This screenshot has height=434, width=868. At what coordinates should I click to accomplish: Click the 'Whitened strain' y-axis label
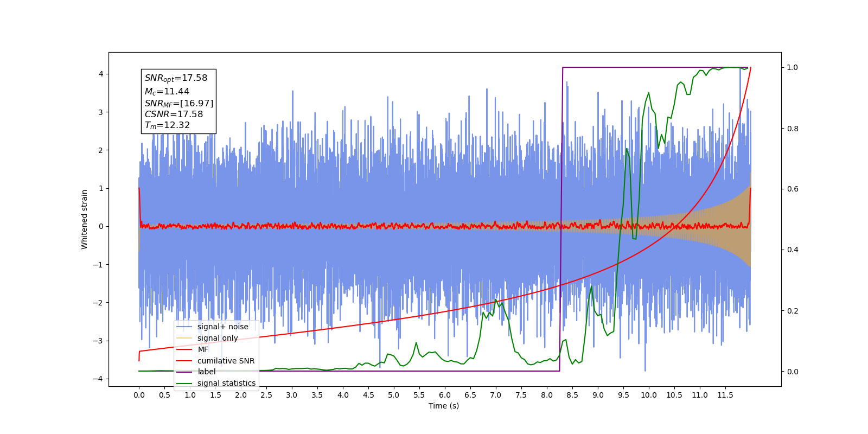pyautogui.click(x=85, y=219)
